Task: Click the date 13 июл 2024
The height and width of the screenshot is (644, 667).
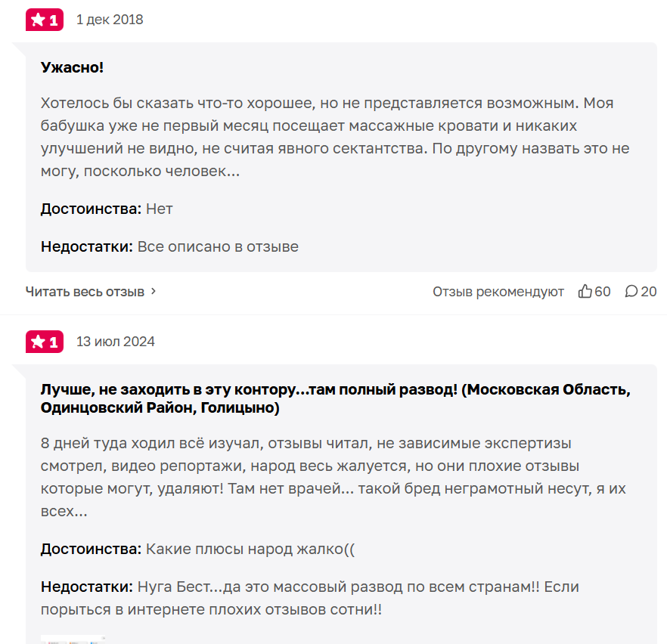Action: (x=115, y=342)
